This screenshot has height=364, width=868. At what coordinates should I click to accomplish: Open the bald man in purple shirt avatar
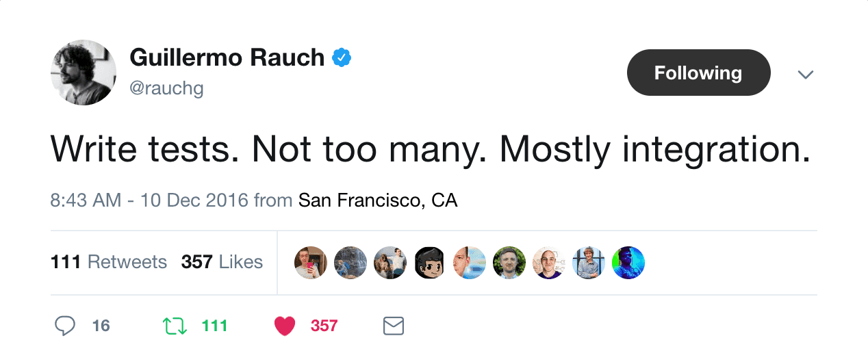[549, 263]
